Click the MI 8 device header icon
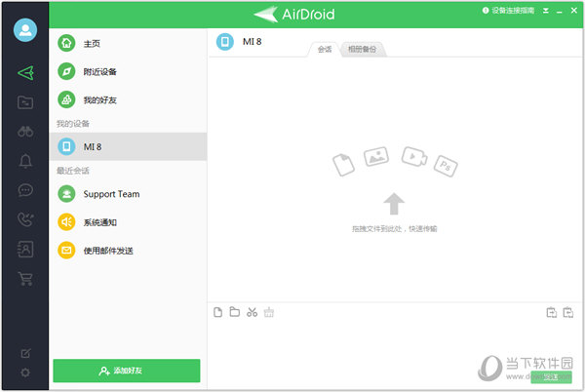 pos(225,42)
